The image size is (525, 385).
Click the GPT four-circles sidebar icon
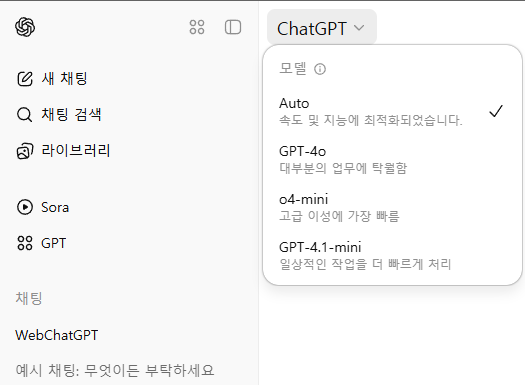[25, 243]
